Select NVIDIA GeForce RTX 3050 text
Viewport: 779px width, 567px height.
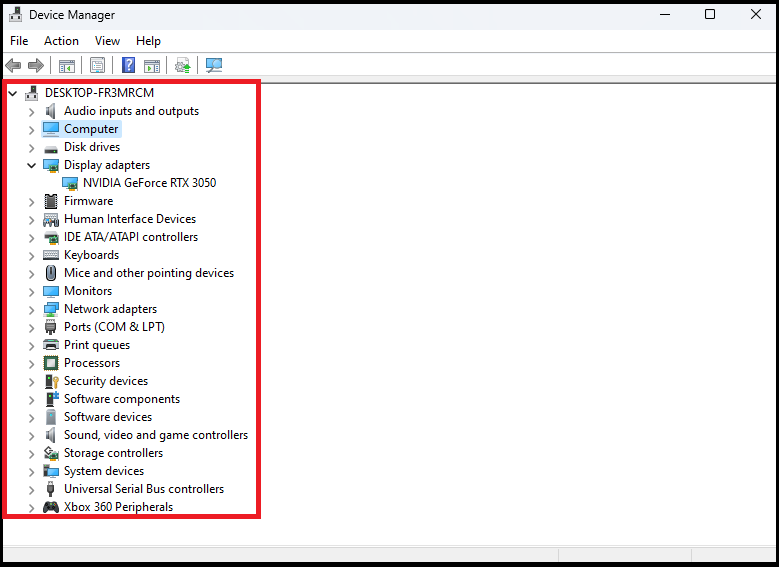[x=150, y=183]
